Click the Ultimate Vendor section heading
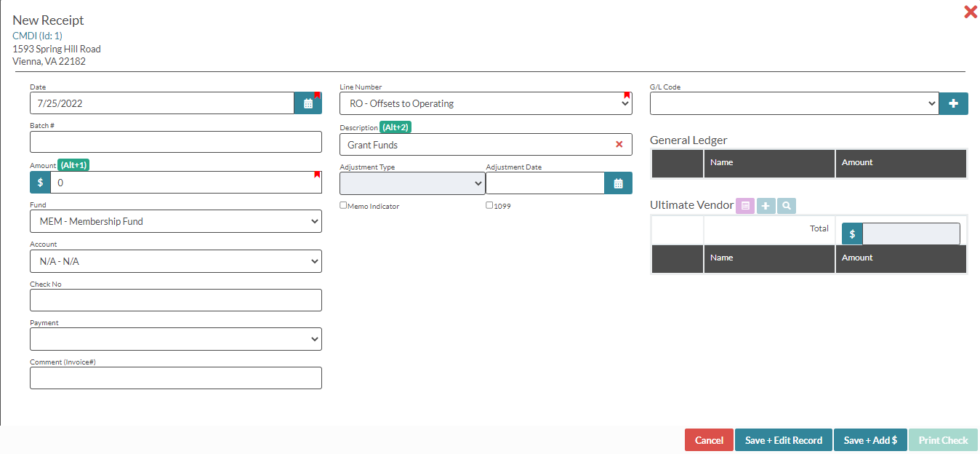The image size is (980, 454). point(692,205)
